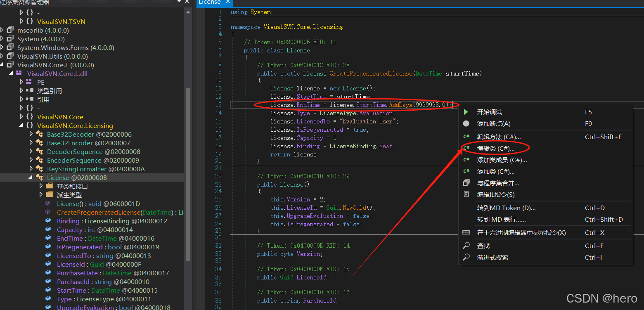Click NewGuid in code line 26
Viewport: 644px width, 310px height.
[355, 208]
